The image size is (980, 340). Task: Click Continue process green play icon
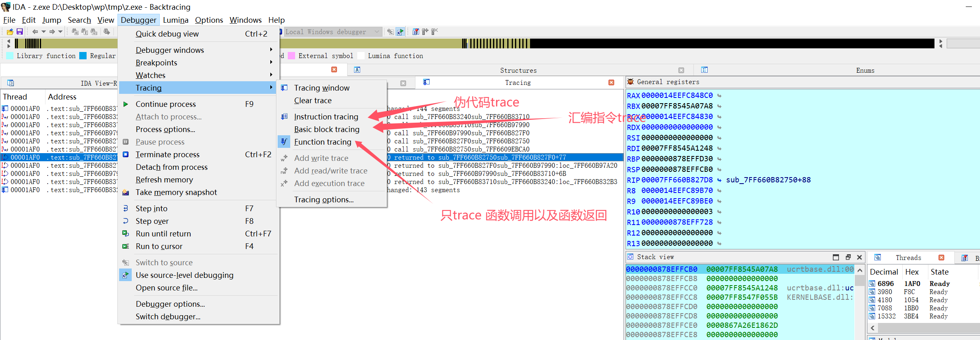[x=126, y=104]
